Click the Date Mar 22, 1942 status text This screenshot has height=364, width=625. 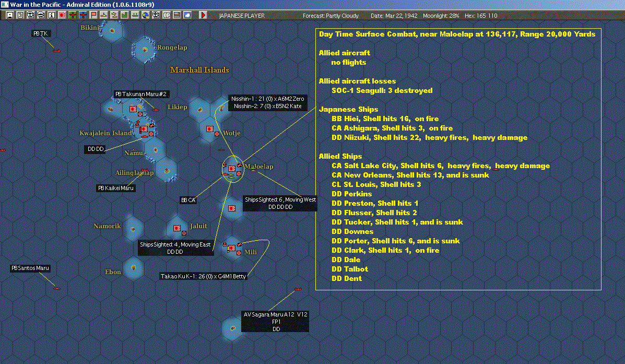(394, 16)
